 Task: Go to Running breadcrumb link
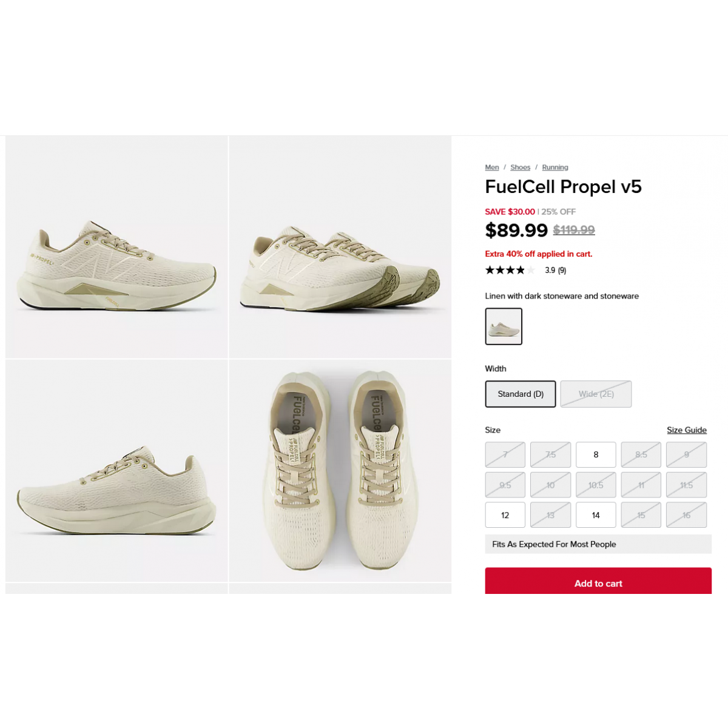pyautogui.click(x=555, y=167)
